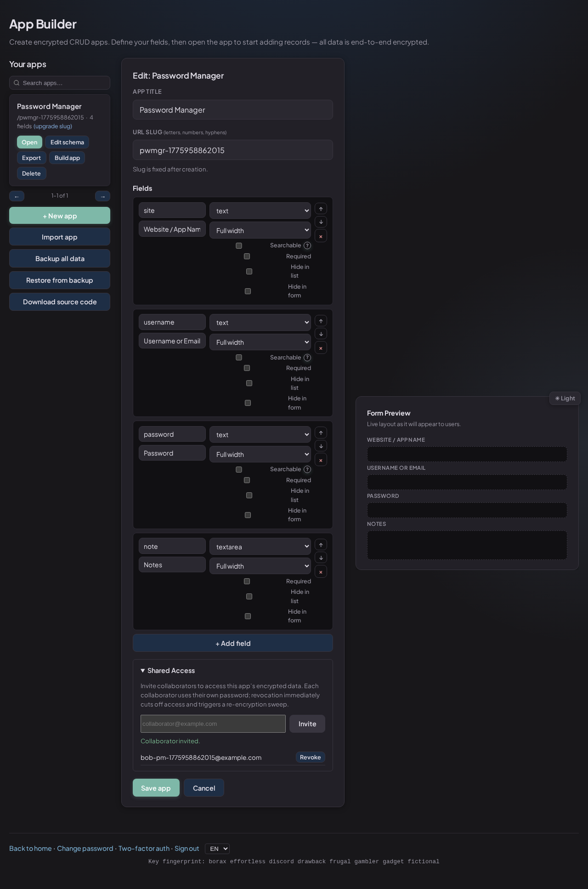Image resolution: width=588 pixels, height=889 pixels.
Task: Move the username field up
Action: (x=321, y=321)
